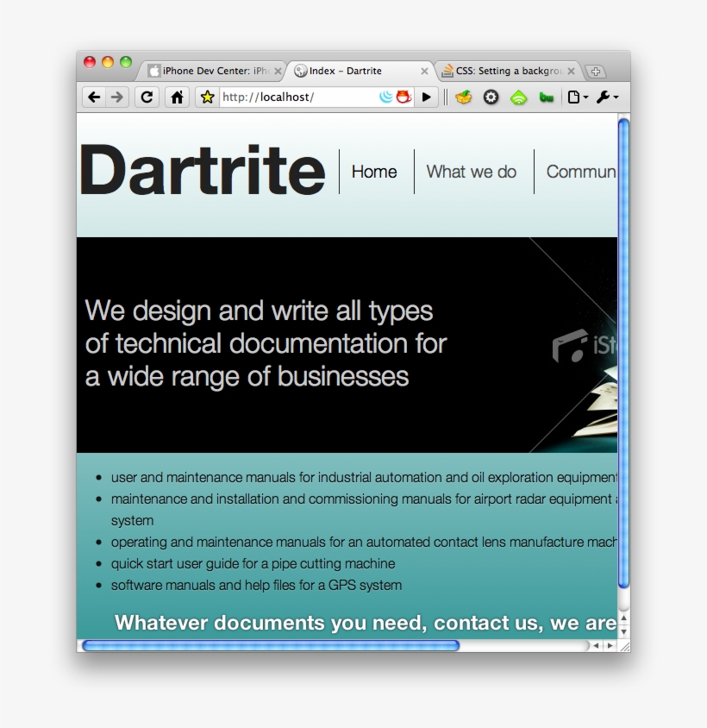This screenshot has height=728, width=707.
Task: Click the green 'bu' Delicious toolbar icon
Action: click(x=546, y=97)
